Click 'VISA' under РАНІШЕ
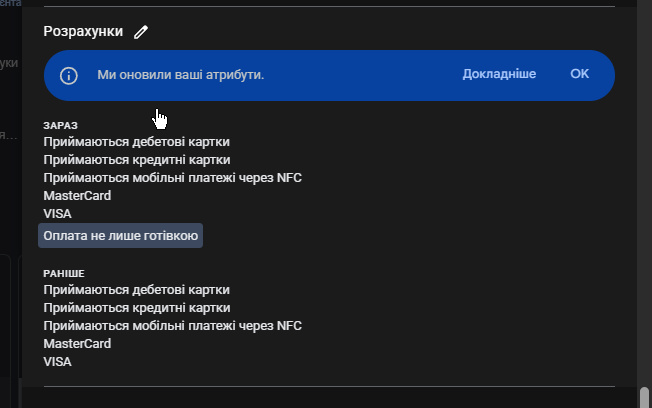 57,362
